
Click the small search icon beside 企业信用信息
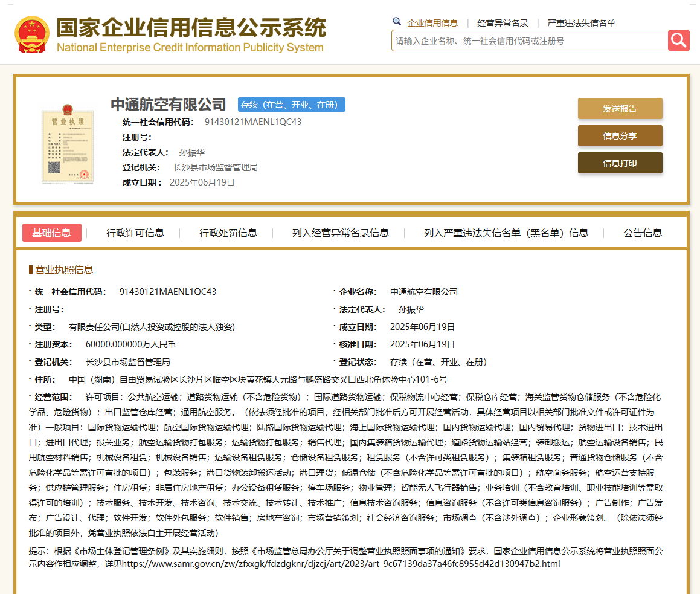point(397,21)
